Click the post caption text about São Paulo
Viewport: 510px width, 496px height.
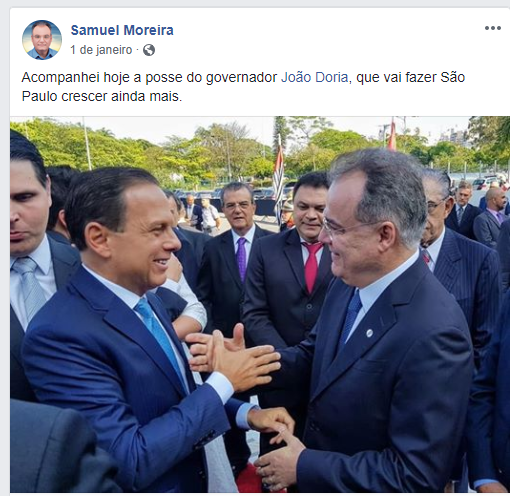pyautogui.click(x=243, y=87)
